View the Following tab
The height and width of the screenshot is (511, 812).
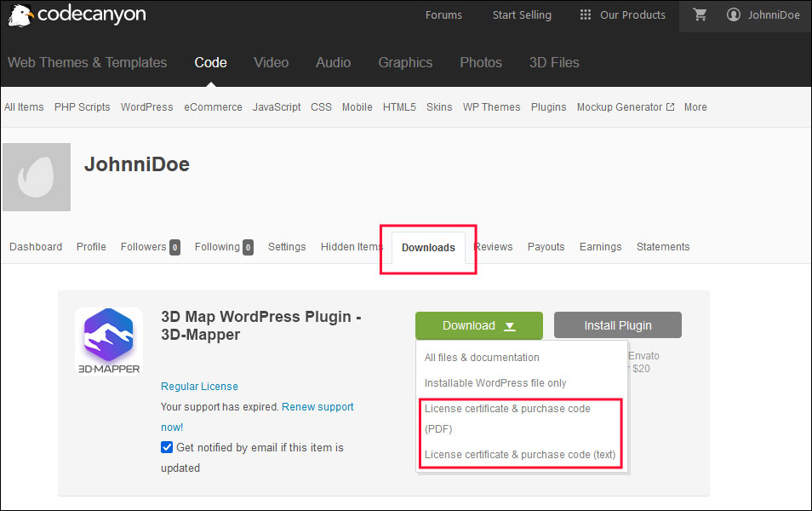pos(224,247)
